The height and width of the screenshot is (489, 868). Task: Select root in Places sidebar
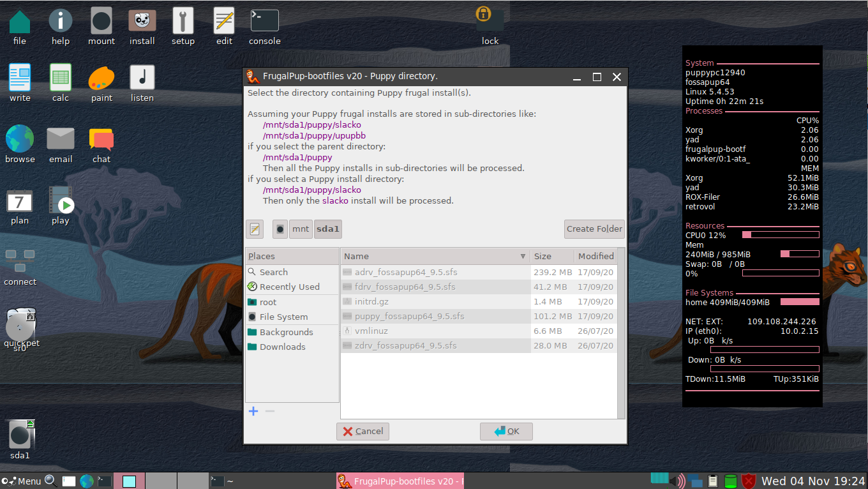coord(292,302)
